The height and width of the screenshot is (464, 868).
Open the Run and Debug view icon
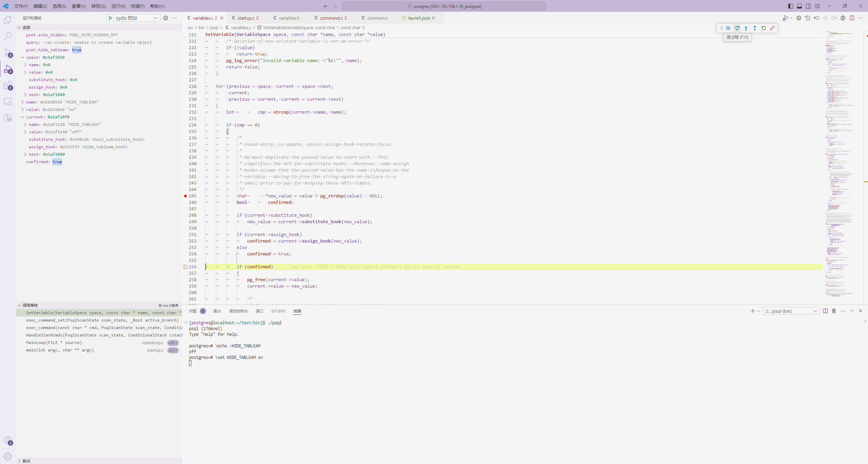coord(8,69)
